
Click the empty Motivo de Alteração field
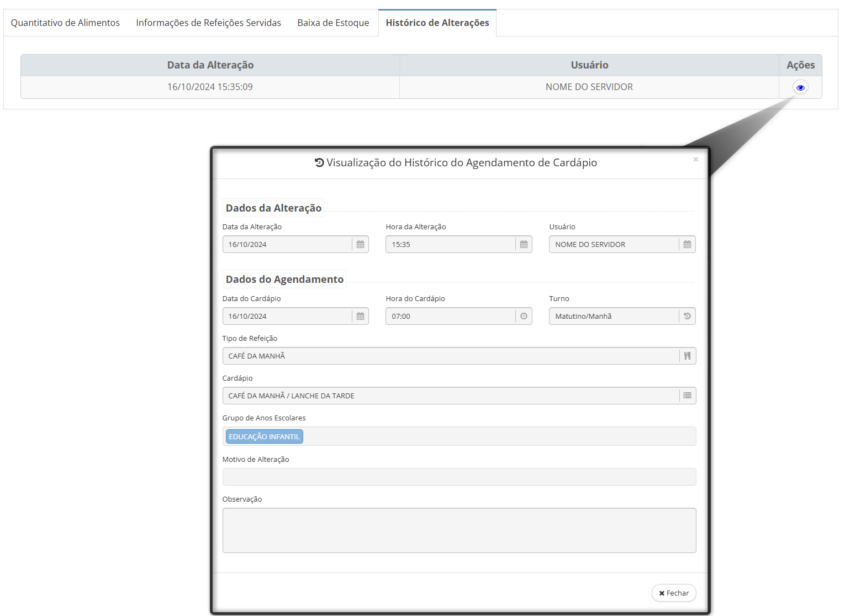click(x=459, y=477)
